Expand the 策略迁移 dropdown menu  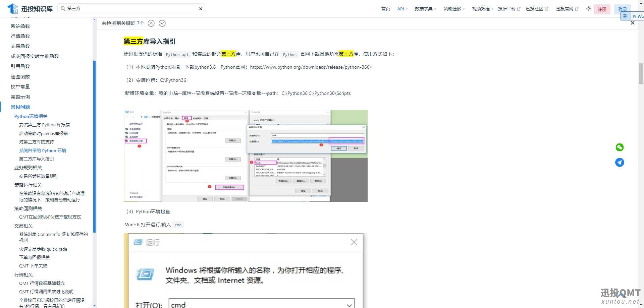(454, 9)
